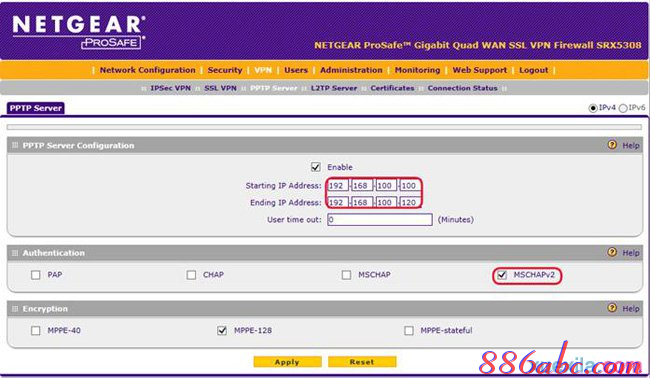Click second octet of Starting IP Address
650x378 pixels.
[x=362, y=186]
